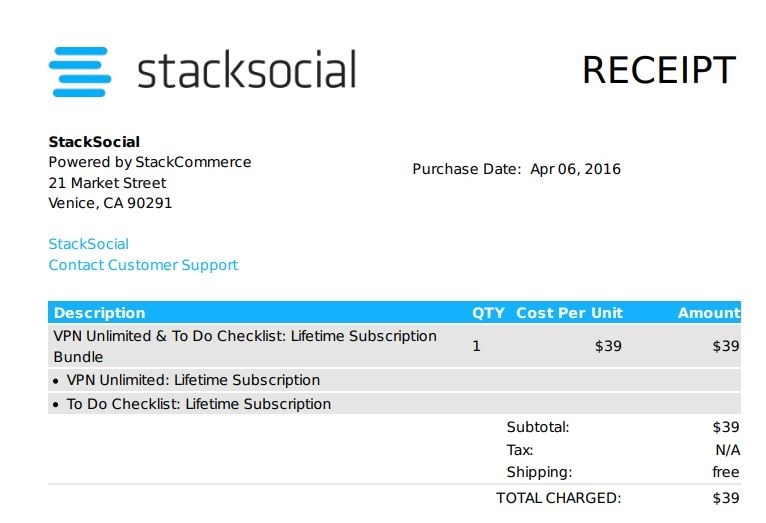
Task: Open the StackSocial link
Action: click(89, 244)
